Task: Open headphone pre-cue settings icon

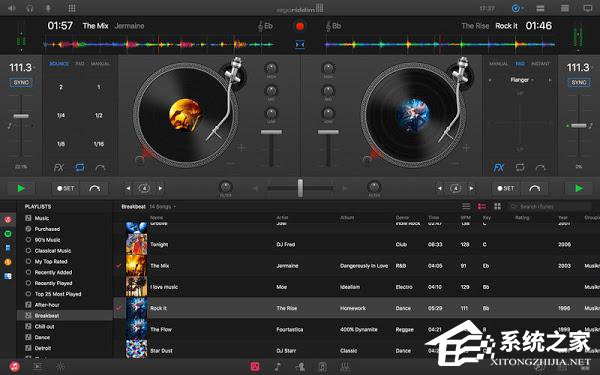Action: [30, 8]
